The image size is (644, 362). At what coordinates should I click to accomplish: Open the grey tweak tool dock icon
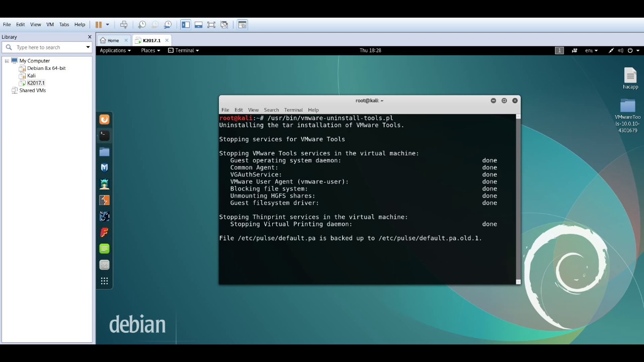[104, 265]
